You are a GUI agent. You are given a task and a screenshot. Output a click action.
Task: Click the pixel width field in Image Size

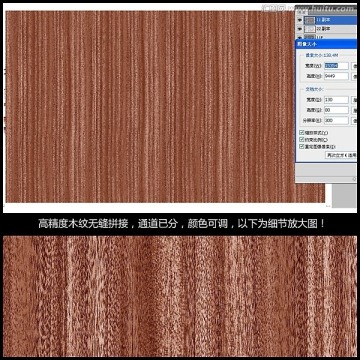[x=336, y=66]
